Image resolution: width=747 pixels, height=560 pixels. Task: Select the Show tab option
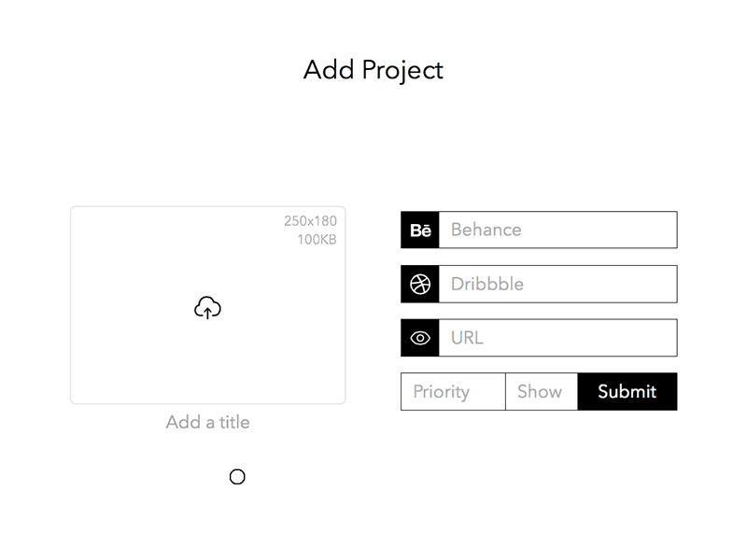(x=542, y=392)
